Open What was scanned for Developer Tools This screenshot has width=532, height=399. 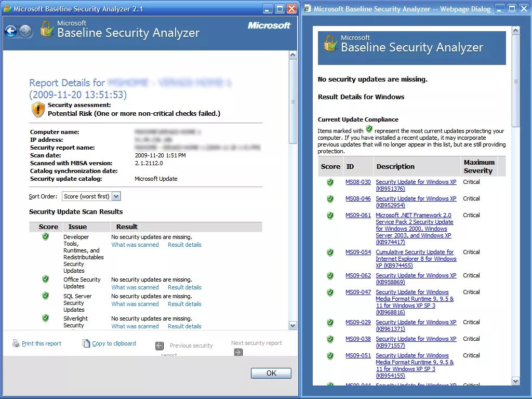pos(135,245)
